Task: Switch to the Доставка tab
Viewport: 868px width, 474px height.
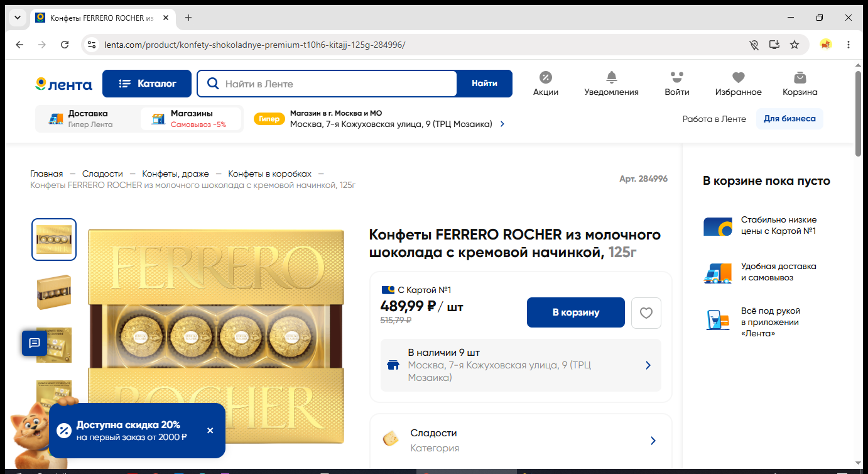Action: 87,119
